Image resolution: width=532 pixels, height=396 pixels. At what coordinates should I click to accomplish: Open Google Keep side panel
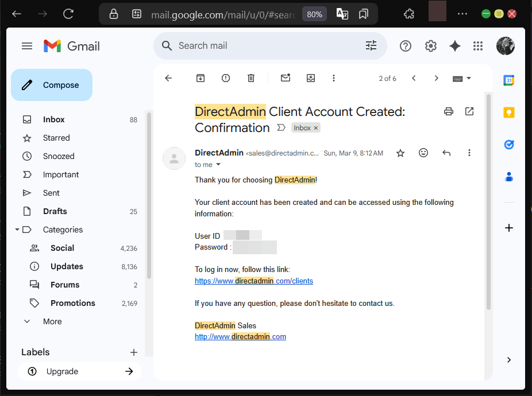pyautogui.click(x=508, y=112)
